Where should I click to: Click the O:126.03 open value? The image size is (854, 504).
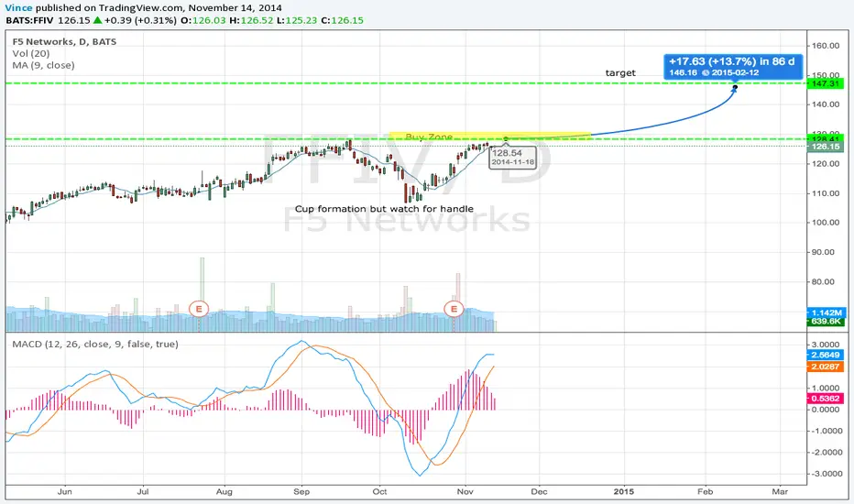(x=203, y=21)
